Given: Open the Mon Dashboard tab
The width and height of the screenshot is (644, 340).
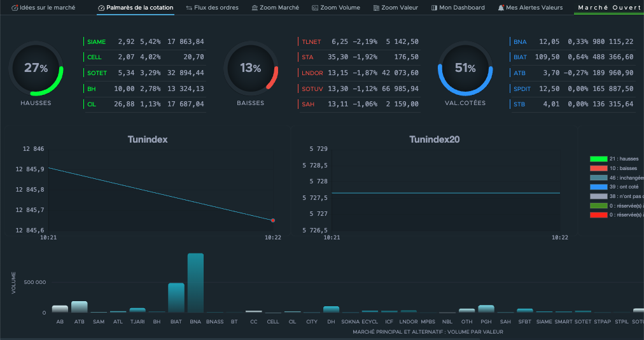Looking at the screenshot, I should pyautogui.click(x=462, y=8).
